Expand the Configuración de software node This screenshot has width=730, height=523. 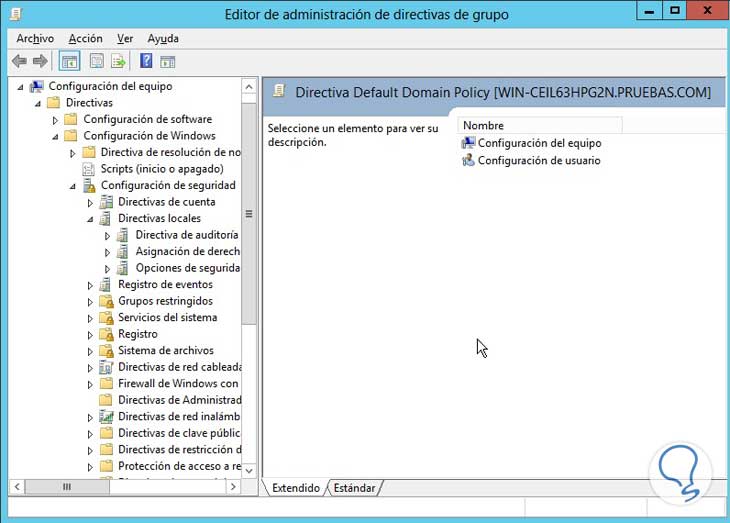pyautogui.click(x=55, y=120)
